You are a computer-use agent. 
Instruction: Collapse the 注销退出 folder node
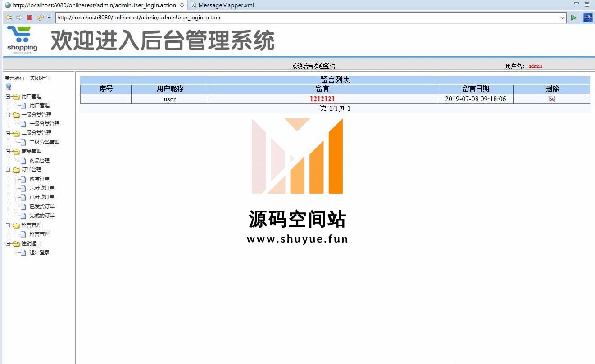[x=8, y=244]
